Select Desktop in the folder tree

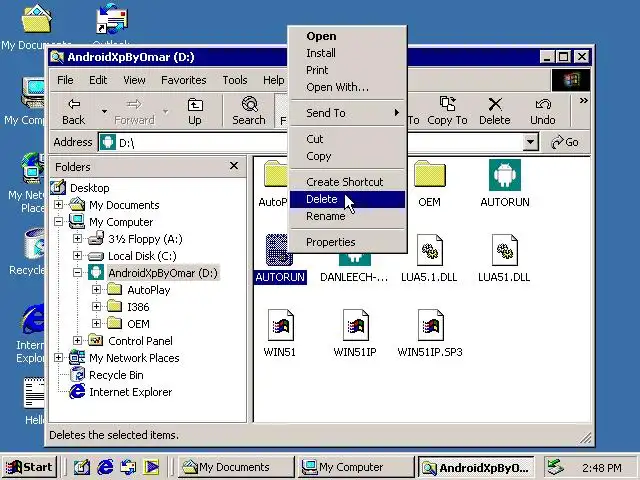point(90,188)
